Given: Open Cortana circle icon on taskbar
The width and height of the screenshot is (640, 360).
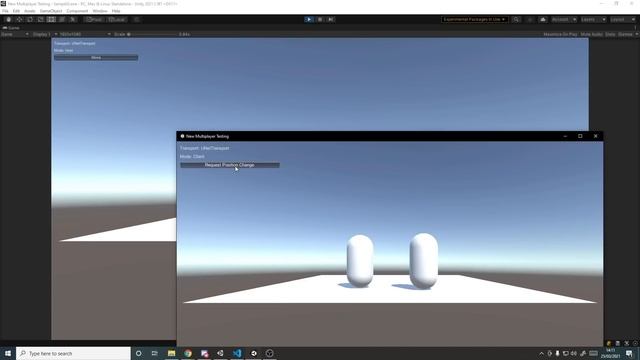Looking at the screenshot, I should click(139, 353).
